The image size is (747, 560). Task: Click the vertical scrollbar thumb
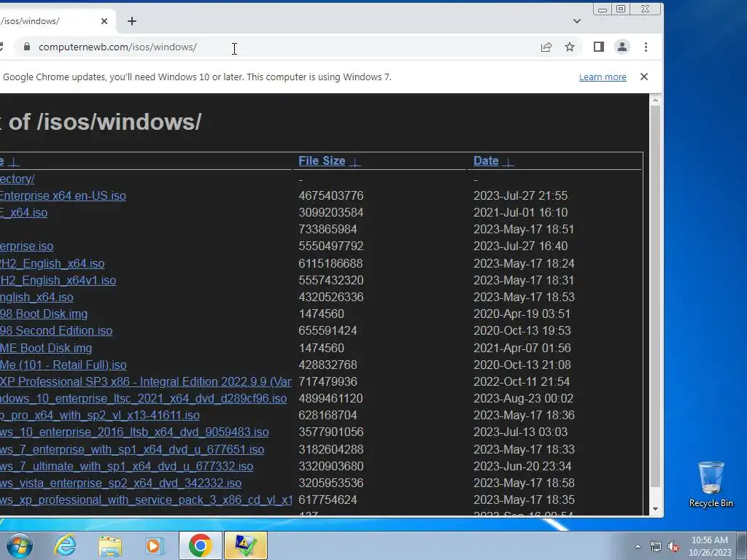[x=655, y=296]
